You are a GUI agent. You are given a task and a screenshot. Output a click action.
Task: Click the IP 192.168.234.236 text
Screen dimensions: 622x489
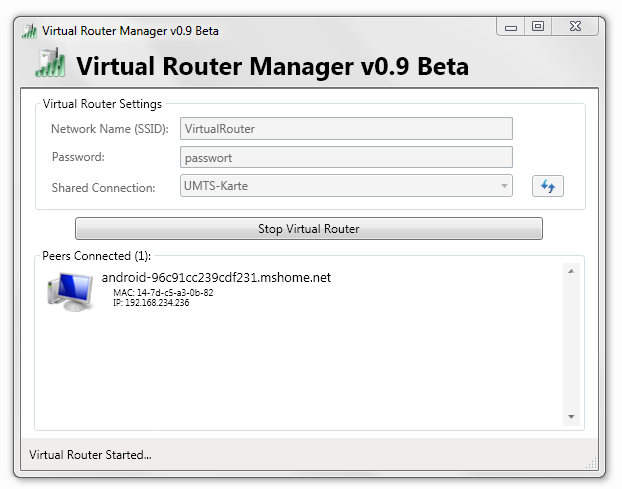tap(151, 303)
